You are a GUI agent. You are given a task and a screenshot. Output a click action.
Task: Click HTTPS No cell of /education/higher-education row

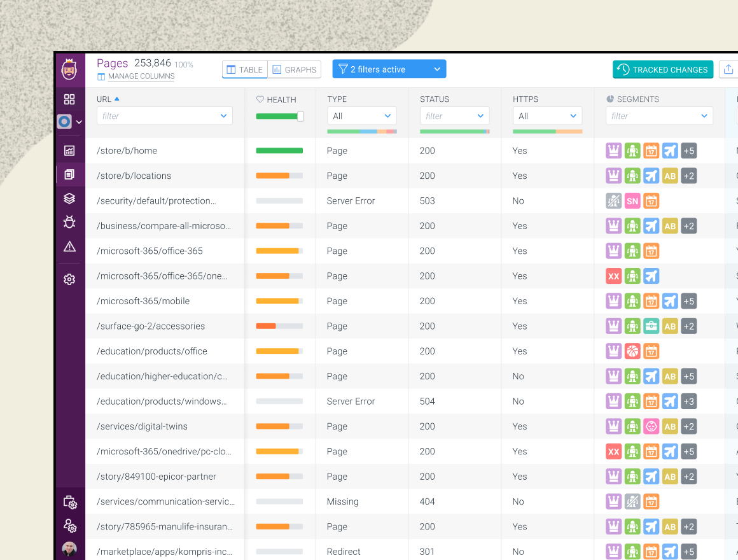518,377
